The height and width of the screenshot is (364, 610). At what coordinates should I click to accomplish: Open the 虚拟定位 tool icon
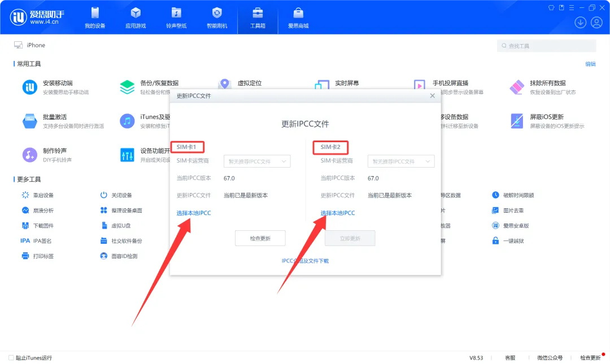(224, 84)
